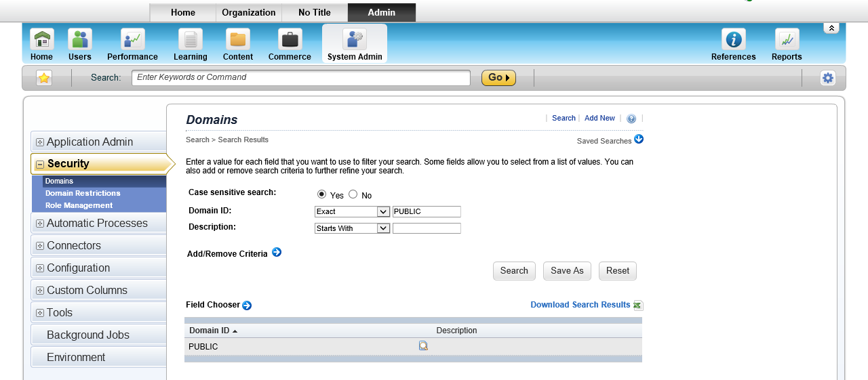Click the Download Search Results link

tap(580, 305)
